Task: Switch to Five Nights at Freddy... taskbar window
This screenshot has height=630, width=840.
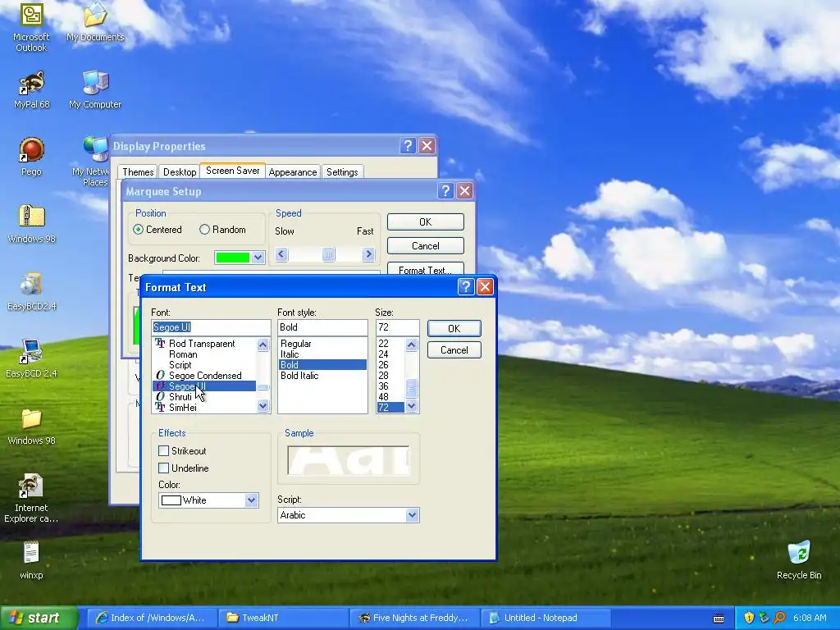Action: [414, 618]
